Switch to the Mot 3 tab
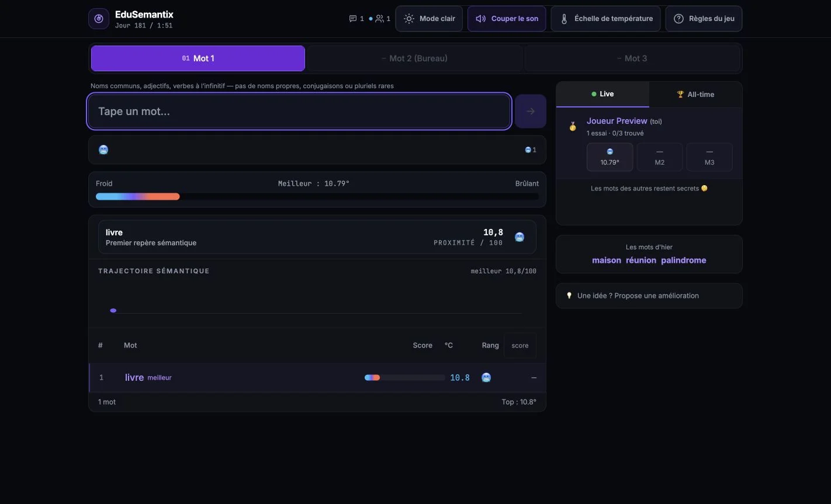The width and height of the screenshot is (831, 504). [x=632, y=58]
